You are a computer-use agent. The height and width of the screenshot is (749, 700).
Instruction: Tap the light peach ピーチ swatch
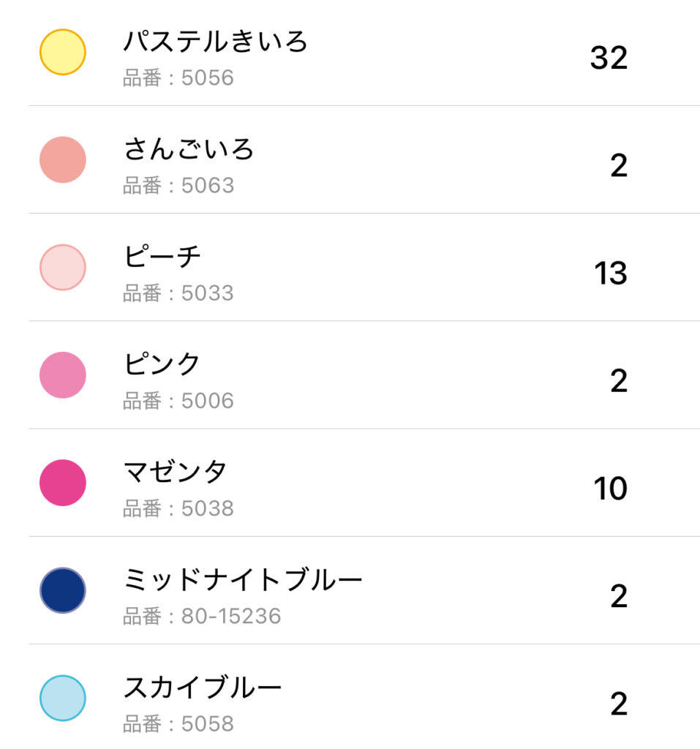63,267
